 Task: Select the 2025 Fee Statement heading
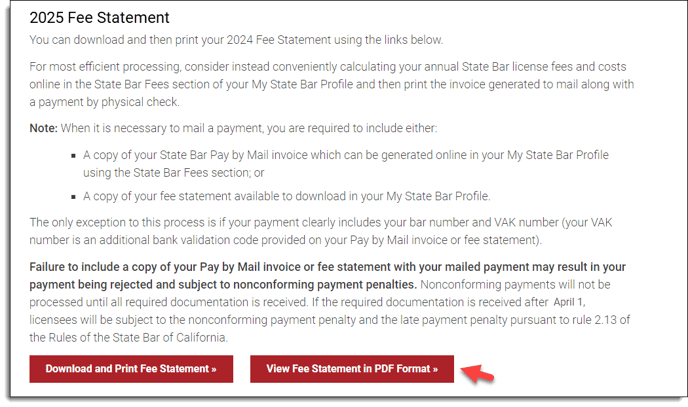[99, 18]
